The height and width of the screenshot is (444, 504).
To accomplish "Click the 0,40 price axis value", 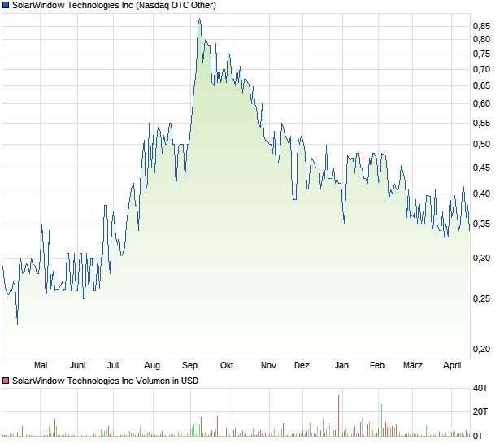I will tap(481, 194).
